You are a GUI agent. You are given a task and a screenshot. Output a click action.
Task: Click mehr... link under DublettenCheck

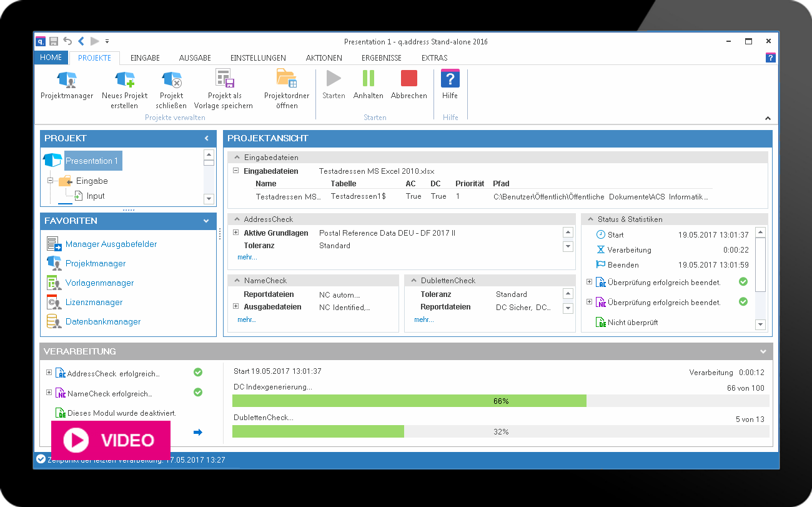click(423, 319)
